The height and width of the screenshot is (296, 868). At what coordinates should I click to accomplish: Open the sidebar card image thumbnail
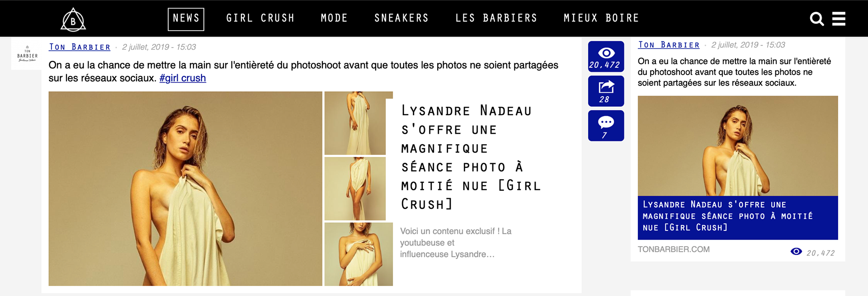(x=738, y=146)
